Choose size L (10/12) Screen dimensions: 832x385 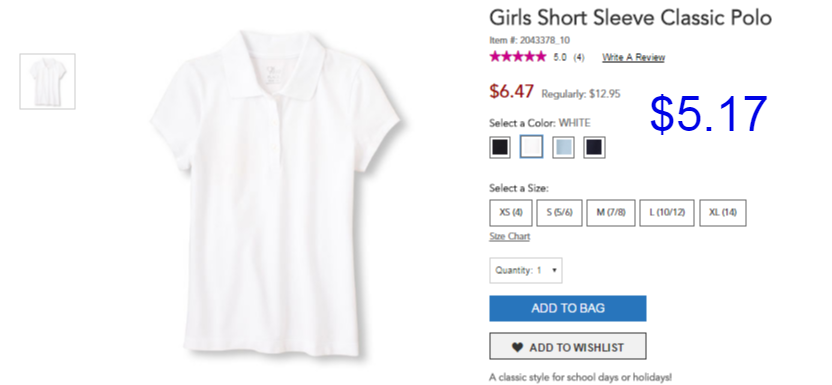pos(667,213)
